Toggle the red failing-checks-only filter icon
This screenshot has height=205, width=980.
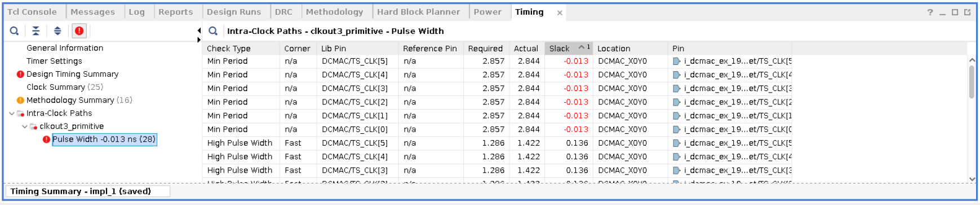[79, 31]
